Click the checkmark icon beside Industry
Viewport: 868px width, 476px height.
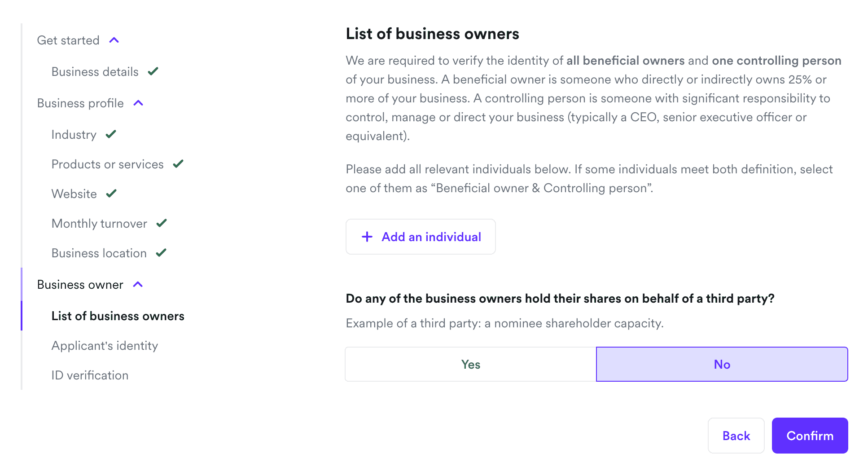tap(111, 134)
